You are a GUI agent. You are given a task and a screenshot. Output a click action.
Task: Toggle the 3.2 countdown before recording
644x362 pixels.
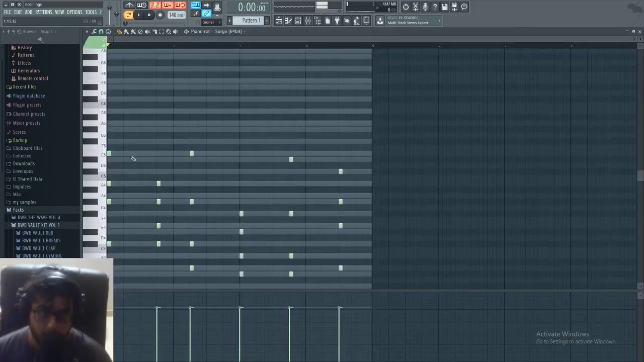click(x=154, y=6)
